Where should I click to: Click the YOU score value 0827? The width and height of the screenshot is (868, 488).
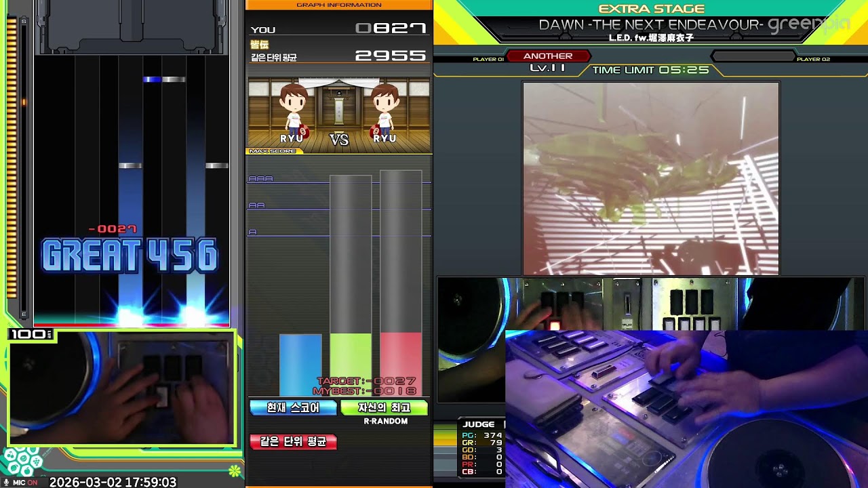click(391, 28)
